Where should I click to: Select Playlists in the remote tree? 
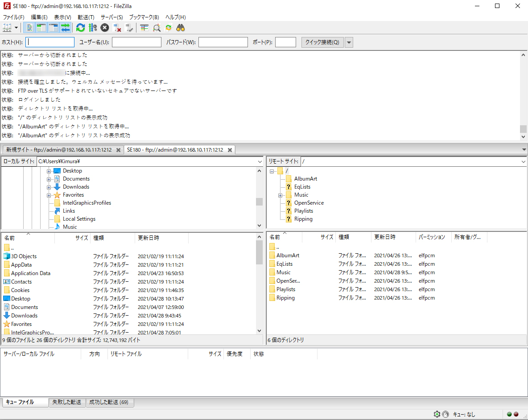pos(303,211)
